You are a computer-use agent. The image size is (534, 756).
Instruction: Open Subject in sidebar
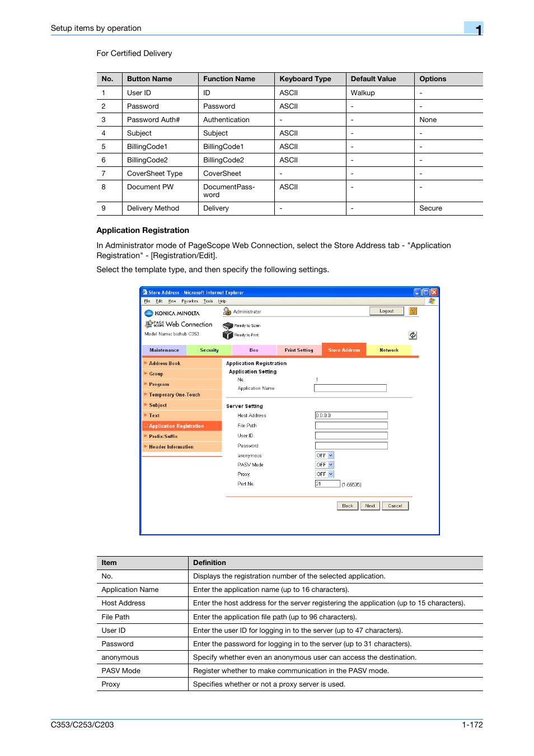(x=182, y=405)
